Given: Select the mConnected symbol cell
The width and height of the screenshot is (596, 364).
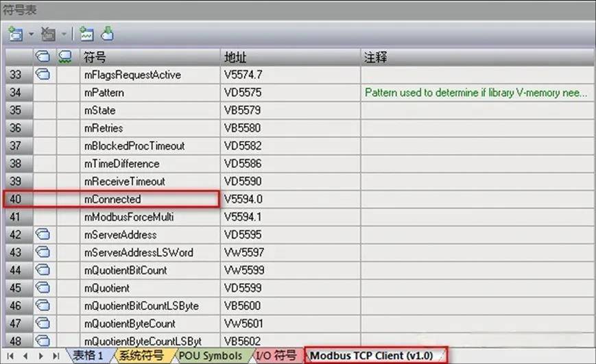Looking at the screenshot, I should tap(150, 199).
